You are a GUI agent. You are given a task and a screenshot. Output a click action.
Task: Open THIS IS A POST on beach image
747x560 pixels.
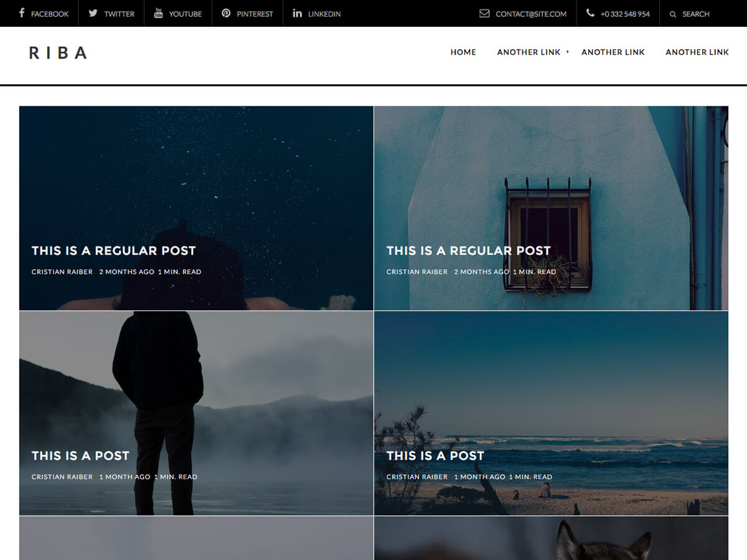coord(435,456)
